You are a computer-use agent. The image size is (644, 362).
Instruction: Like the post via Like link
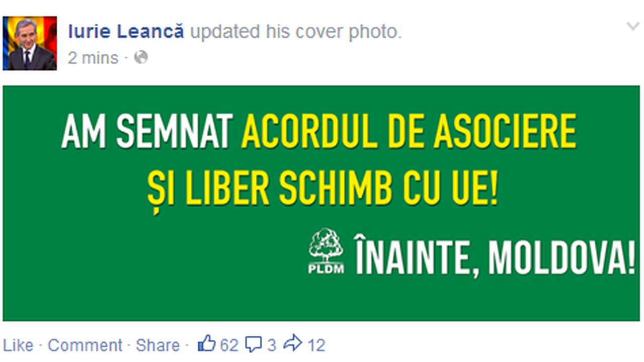coord(18,345)
